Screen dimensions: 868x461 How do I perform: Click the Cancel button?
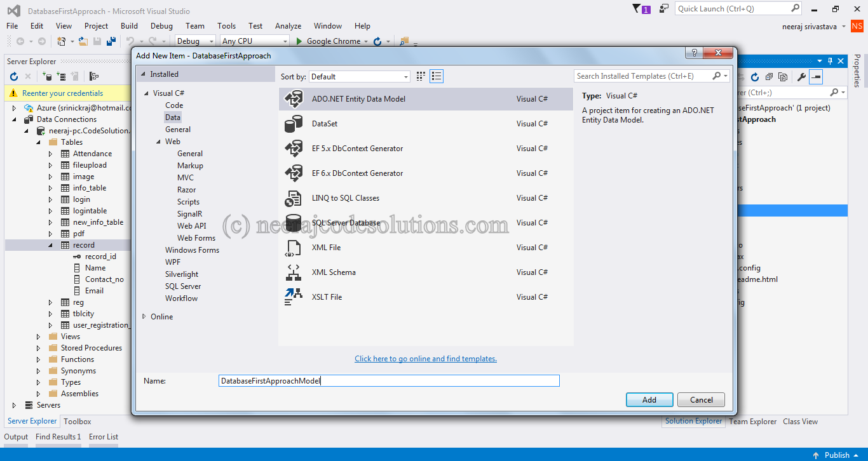pos(701,400)
